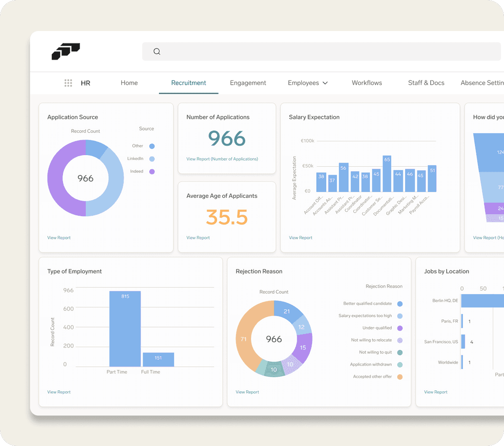Click Not willing to quit legend swatch
504x446 pixels.
coord(400,353)
